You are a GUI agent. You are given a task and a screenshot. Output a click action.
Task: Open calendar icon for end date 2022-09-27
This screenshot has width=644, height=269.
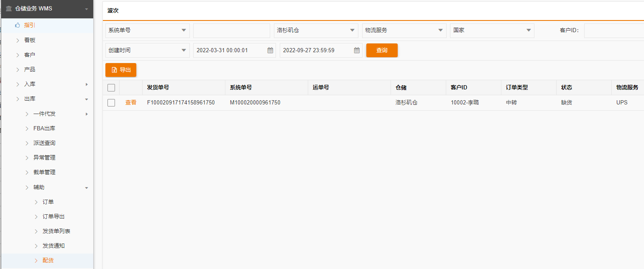(357, 50)
